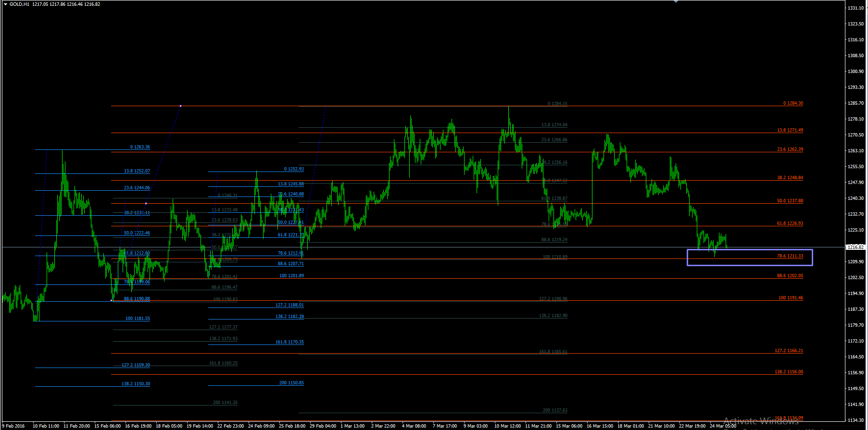Click the 1 Mar 13:00 label on the time axis
Screen dimensions: 868x430
coord(352,426)
